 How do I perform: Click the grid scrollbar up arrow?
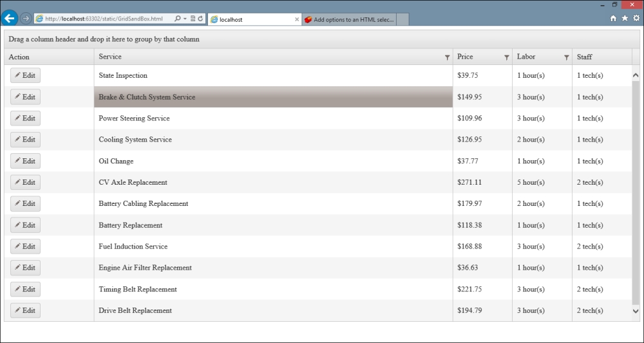(x=636, y=75)
